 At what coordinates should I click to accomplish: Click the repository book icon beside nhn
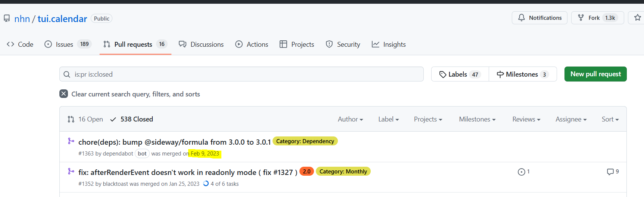7,18
